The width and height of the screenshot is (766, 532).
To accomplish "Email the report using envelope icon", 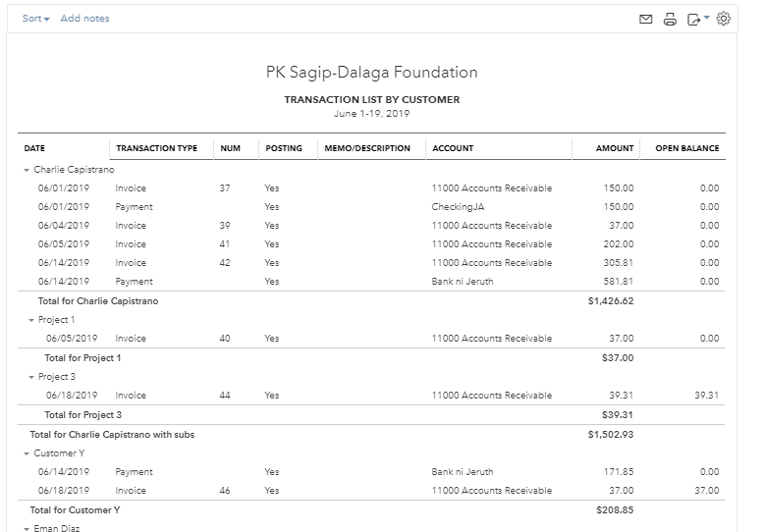I will point(645,19).
